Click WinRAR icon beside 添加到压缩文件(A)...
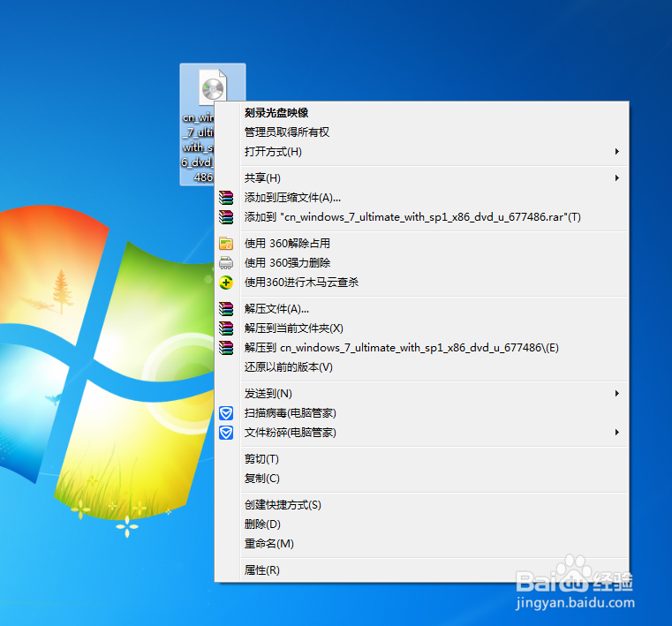The height and width of the screenshot is (626, 672). [x=226, y=198]
